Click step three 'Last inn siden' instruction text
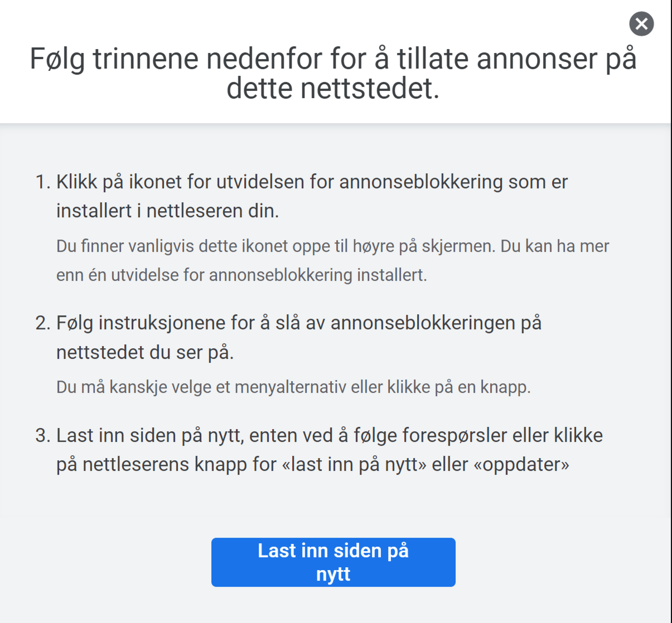Viewport: 672px width, 623px height. click(330, 450)
